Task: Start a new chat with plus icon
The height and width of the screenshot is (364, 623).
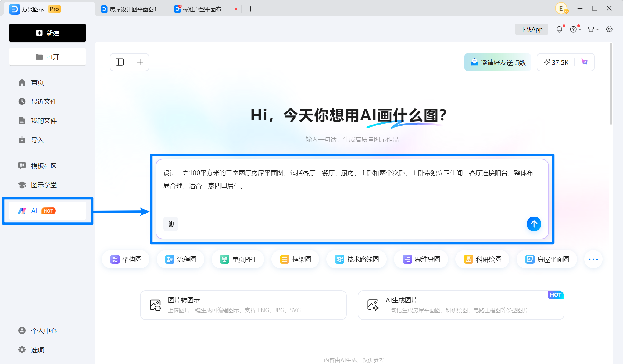Action: 140,62
